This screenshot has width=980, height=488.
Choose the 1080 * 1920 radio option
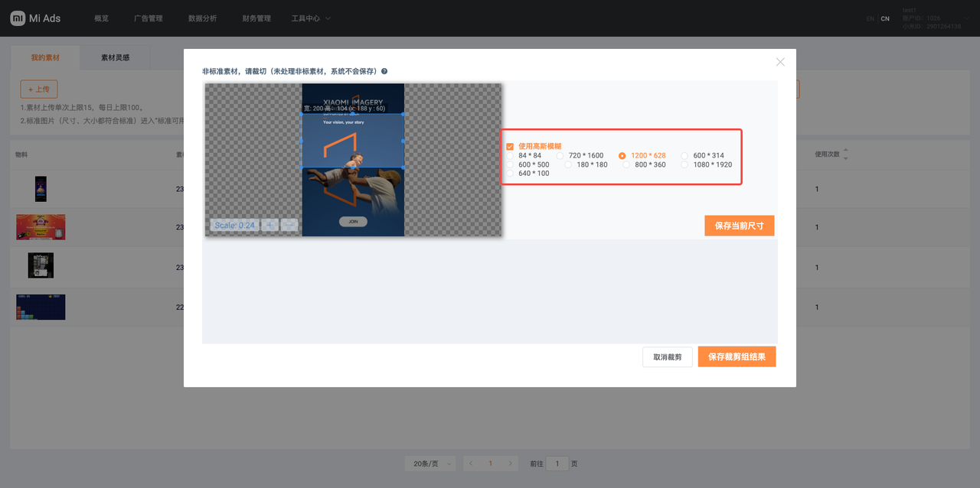coord(685,164)
